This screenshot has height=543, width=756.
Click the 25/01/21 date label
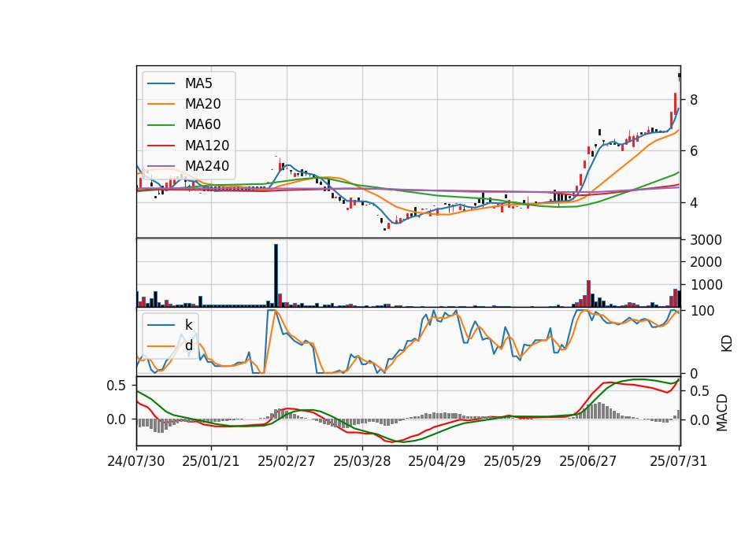point(211,461)
